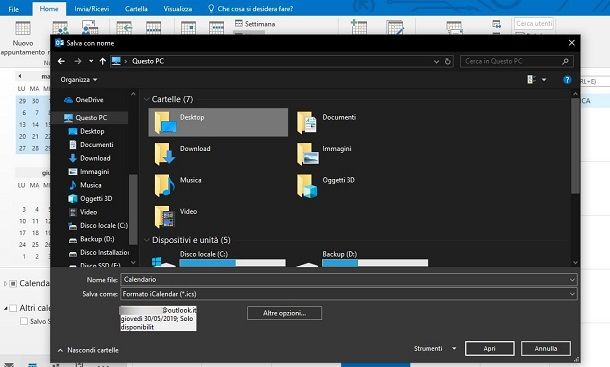Go up one folder level arrow
Image resolution: width=610 pixels, height=367 pixels.
coord(102,61)
